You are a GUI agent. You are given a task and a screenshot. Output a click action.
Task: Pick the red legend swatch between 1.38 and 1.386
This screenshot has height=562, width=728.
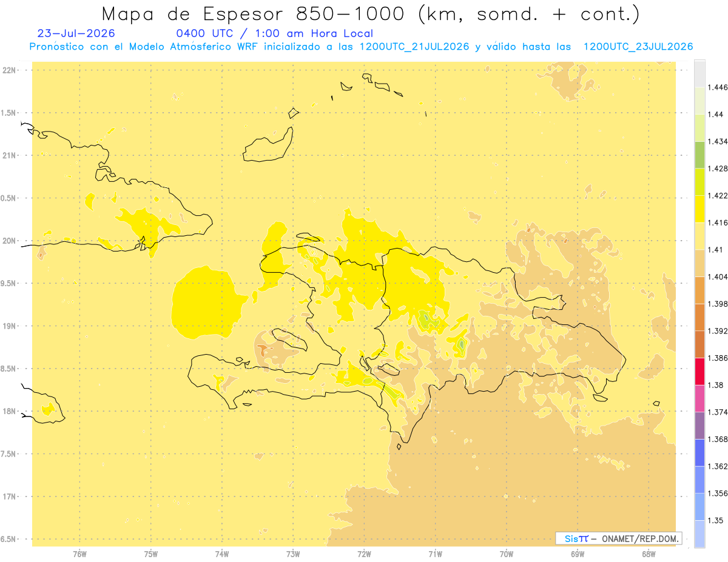coord(699,371)
